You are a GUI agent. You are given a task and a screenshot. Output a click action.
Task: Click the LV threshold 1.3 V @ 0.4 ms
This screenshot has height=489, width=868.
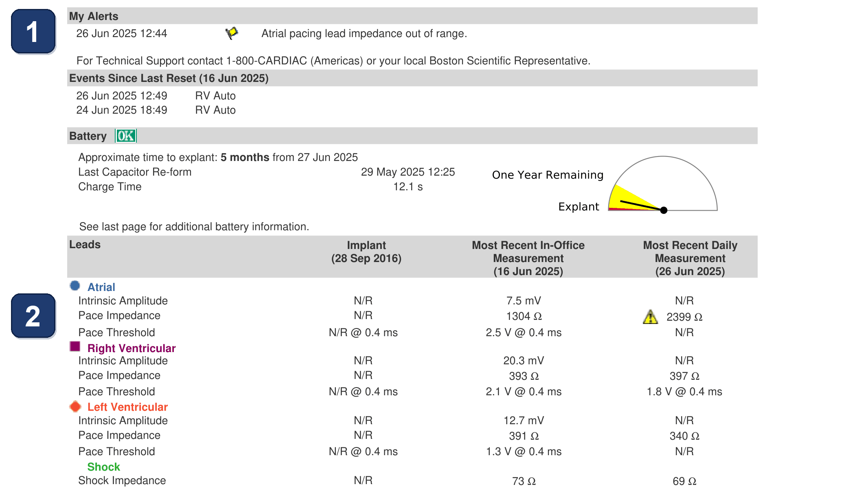(524, 452)
